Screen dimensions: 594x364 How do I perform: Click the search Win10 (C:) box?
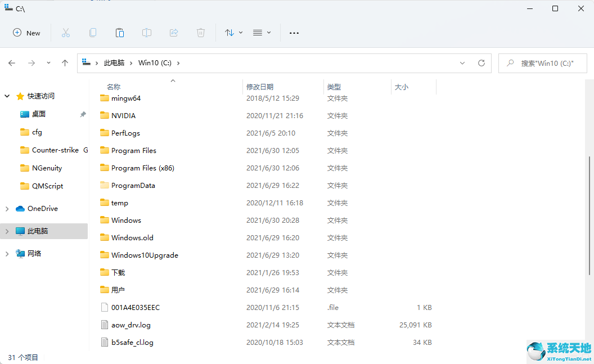pos(542,63)
